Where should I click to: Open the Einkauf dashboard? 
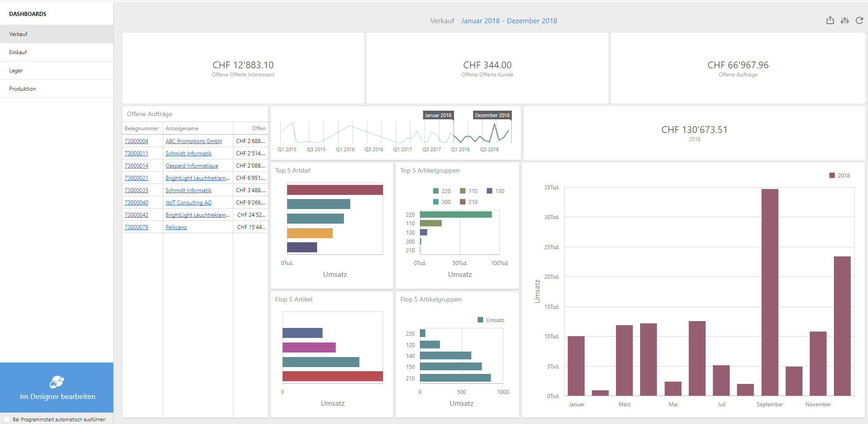56,52
